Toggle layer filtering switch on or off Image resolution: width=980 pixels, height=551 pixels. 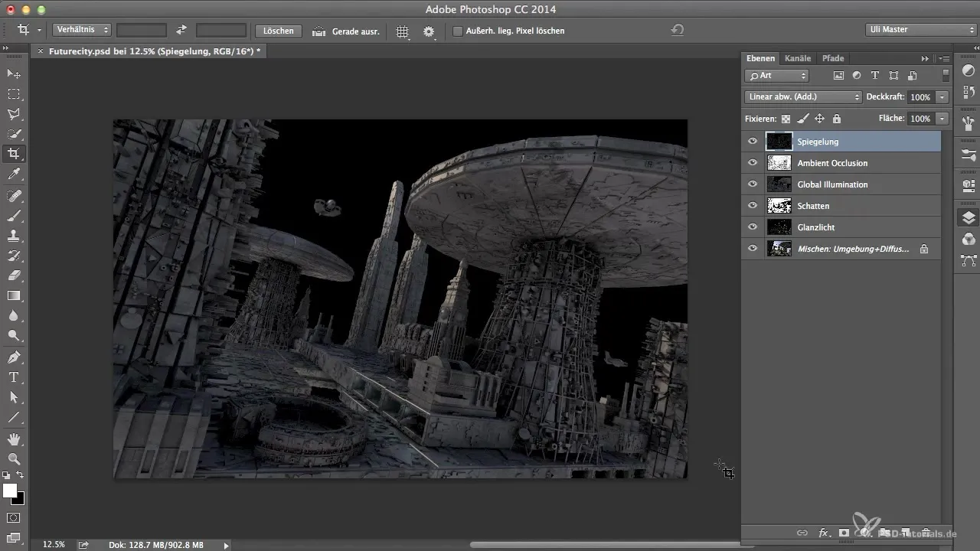tap(946, 75)
